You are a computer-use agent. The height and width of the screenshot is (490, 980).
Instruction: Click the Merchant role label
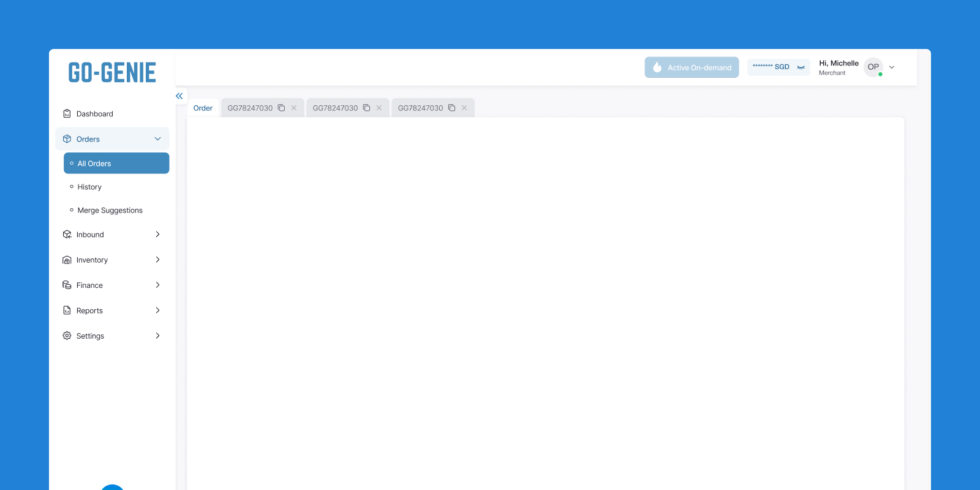click(832, 73)
